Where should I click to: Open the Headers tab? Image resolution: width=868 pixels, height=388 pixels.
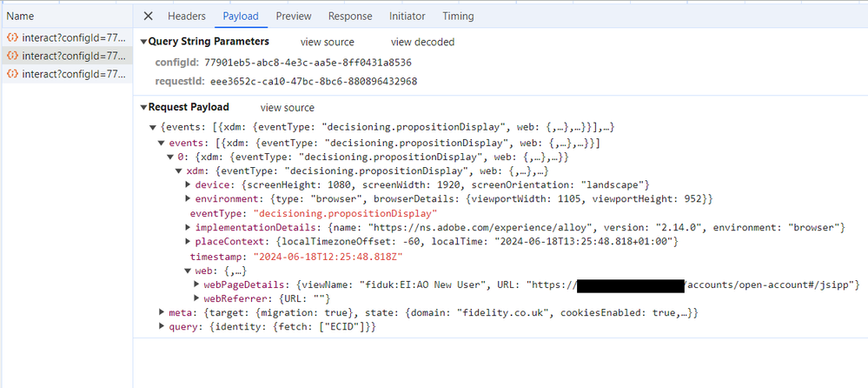pos(186,17)
